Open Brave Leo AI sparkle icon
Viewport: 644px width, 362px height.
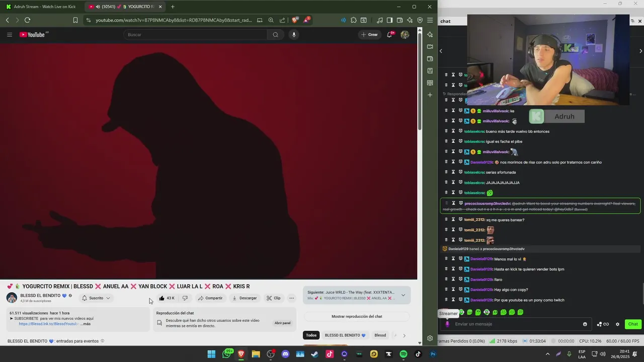(x=410, y=20)
